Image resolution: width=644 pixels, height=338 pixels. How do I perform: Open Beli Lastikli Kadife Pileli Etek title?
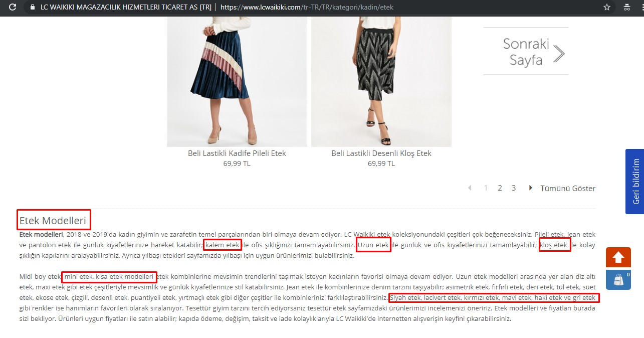point(237,153)
